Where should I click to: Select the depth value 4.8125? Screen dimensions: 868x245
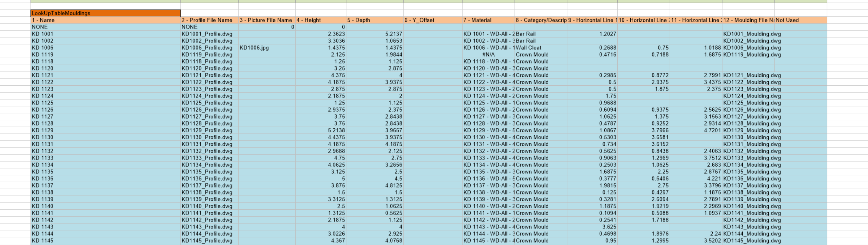click(375, 186)
